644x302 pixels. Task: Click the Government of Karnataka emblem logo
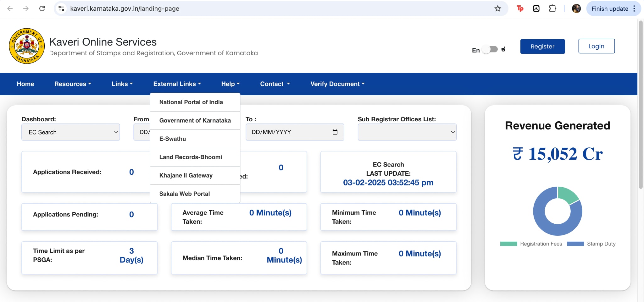click(27, 46)
